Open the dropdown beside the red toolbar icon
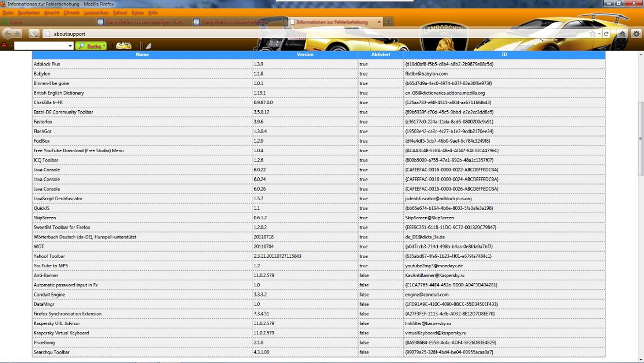 pos(10,46)
